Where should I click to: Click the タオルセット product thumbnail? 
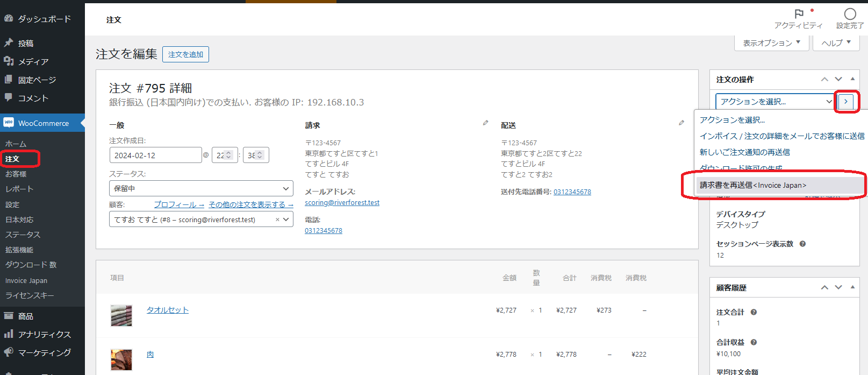pyautogui.click(x=121, y=316)
